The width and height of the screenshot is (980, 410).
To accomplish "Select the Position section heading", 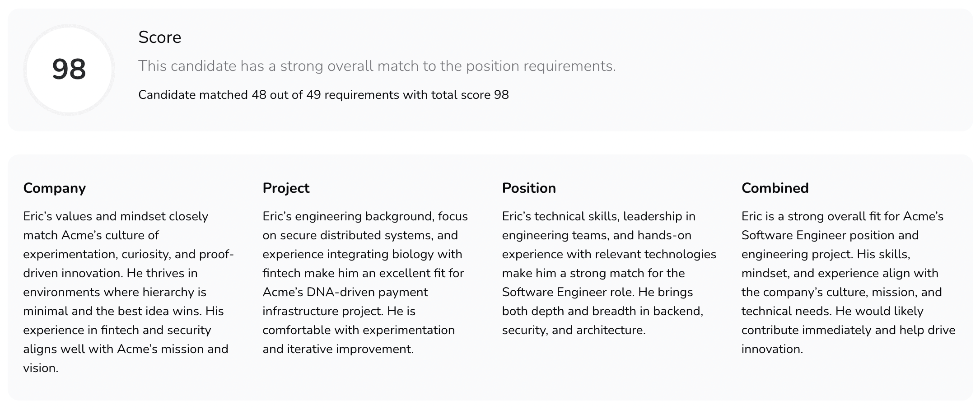I will point(529,188).
